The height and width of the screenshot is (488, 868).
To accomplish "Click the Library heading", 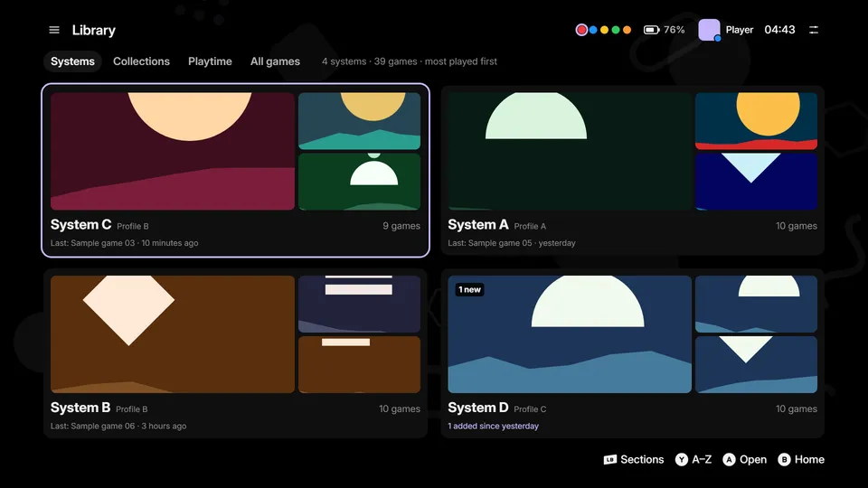I will 94,31.
